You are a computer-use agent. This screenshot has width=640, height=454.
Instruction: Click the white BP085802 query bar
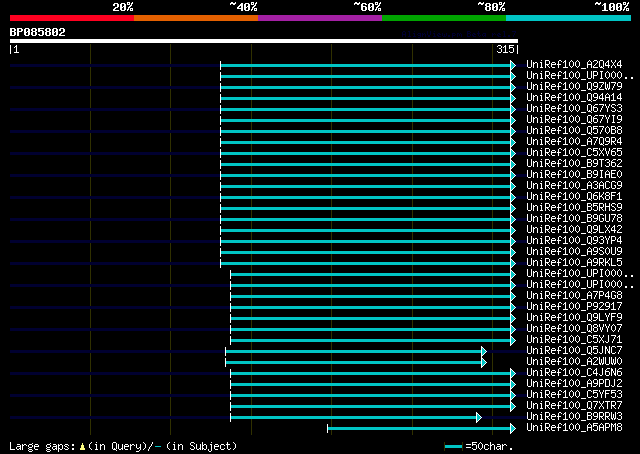(x=264, y=41)
